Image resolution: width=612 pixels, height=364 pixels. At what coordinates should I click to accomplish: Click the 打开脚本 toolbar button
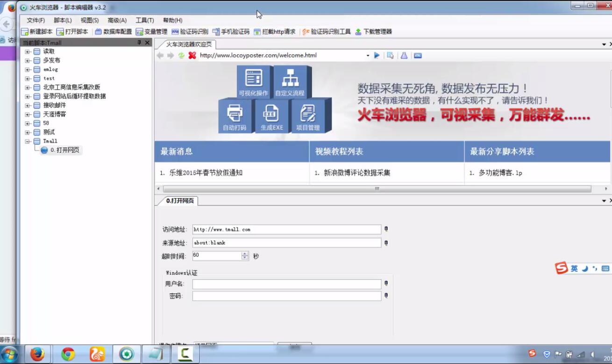[x=72, y=32]
